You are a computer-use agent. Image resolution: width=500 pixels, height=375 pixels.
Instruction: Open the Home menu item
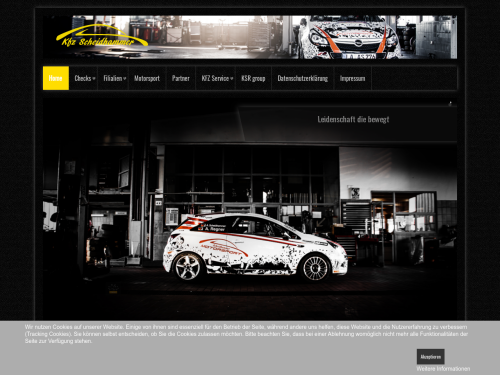click(x=56, y=78)
